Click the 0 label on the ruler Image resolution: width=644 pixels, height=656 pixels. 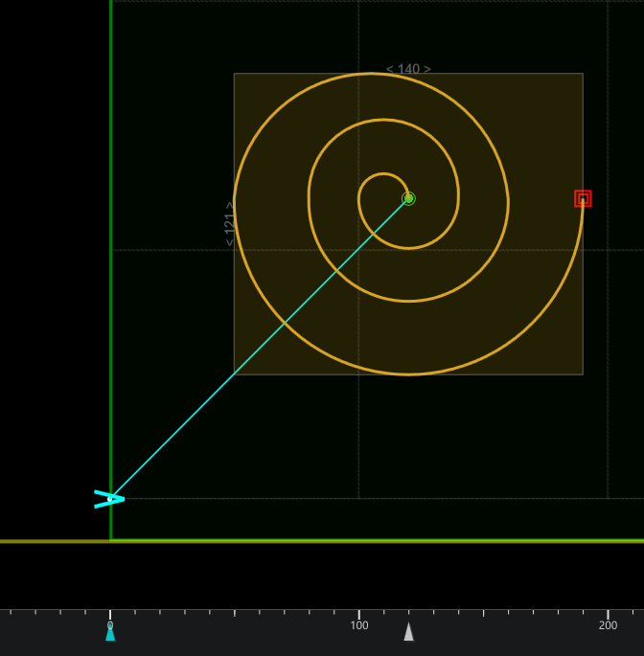[110, 623]
